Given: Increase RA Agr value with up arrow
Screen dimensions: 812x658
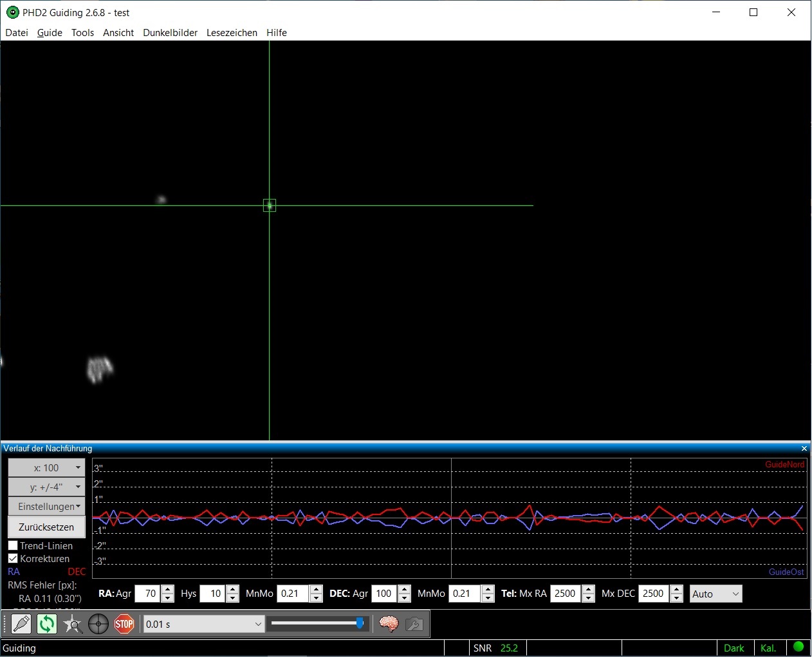Looking at the screenshot, I should pos(167,589).
